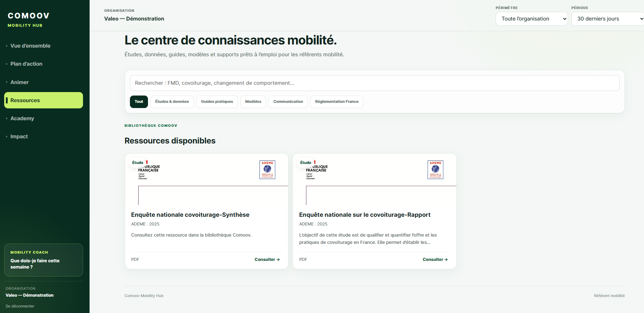Select the Tout filter chip
The width and height of the screenshot is (644, 313).
[139, 102]
